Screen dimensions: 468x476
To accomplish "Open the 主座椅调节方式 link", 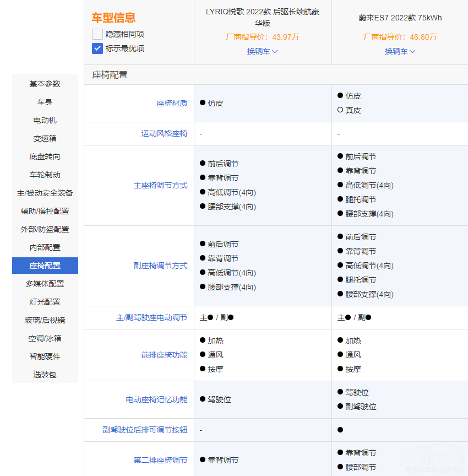I will pyautogui.click(x=160, y=186).
